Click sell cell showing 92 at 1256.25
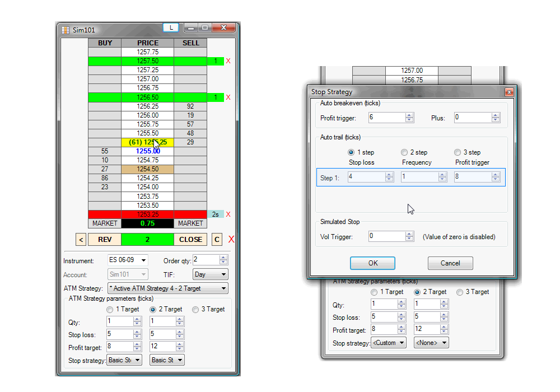 190,106
